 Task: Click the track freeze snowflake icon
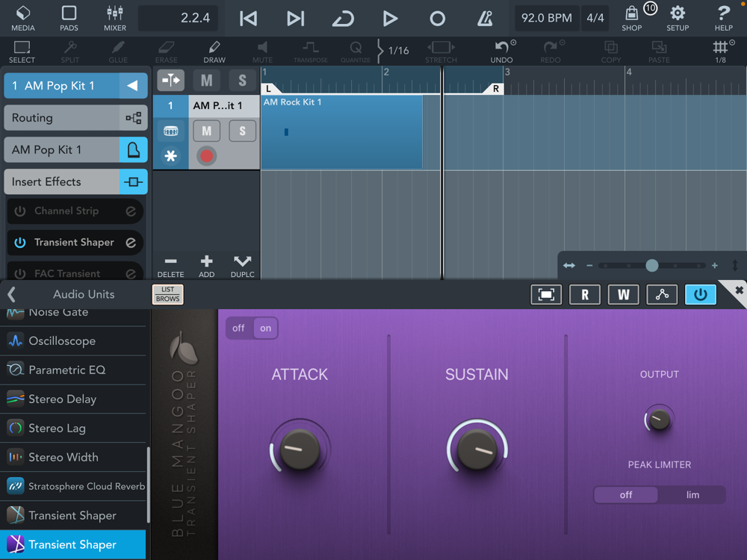[170, 156]
